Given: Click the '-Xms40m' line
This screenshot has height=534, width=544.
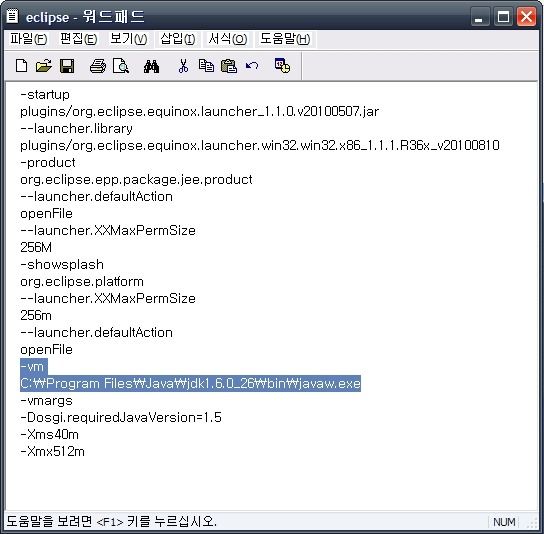Looking at the screenshot, I should (x=49, y=434).
